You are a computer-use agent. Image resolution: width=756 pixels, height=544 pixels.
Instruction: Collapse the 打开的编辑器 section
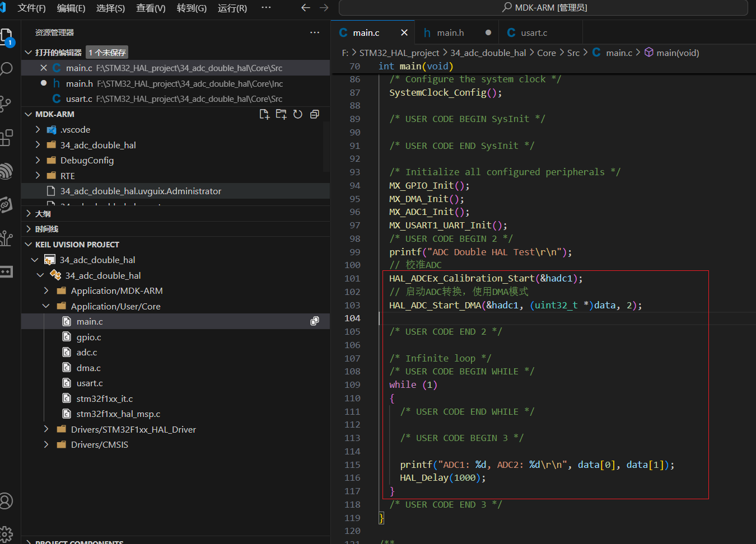pos(29,53)
